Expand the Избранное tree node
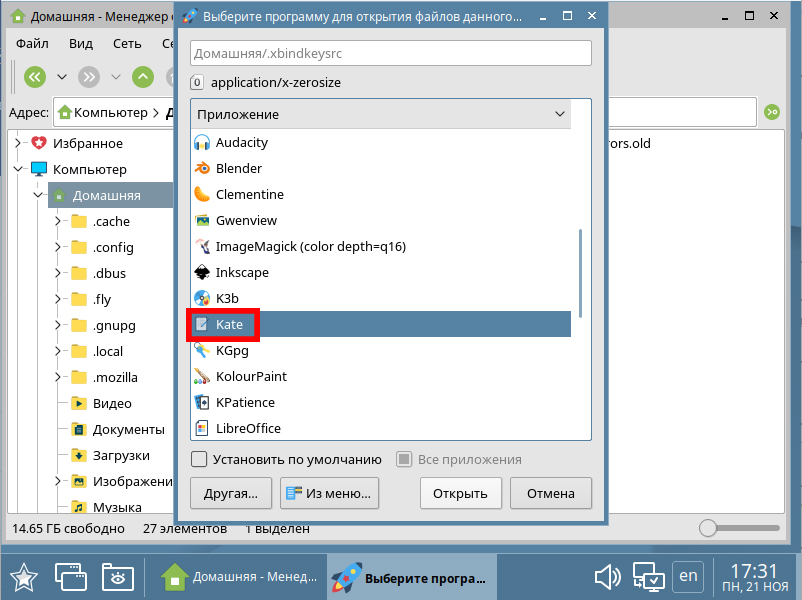Image resolution: width=802 pixels, height=600 pixels. pos(17,143)
